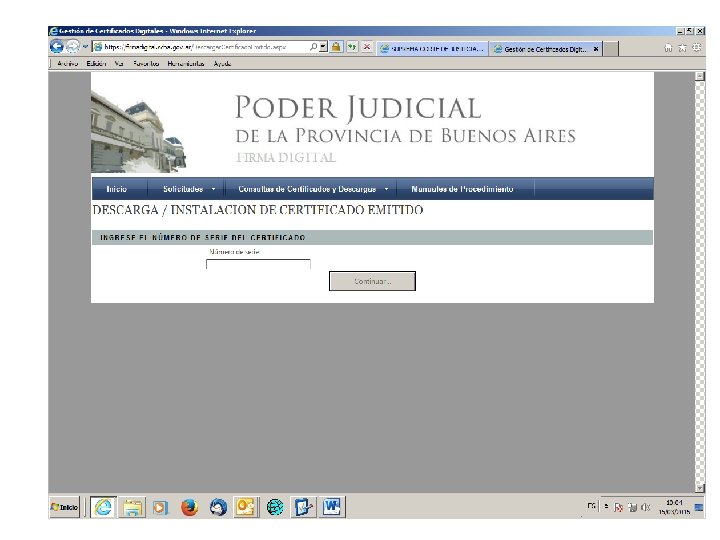Open the Ver menu
Screen dimensions: 720x540
[x=119, y=63]
